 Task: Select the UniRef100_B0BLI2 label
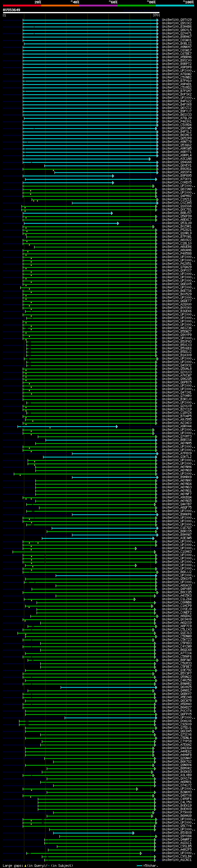click(177, 43)
